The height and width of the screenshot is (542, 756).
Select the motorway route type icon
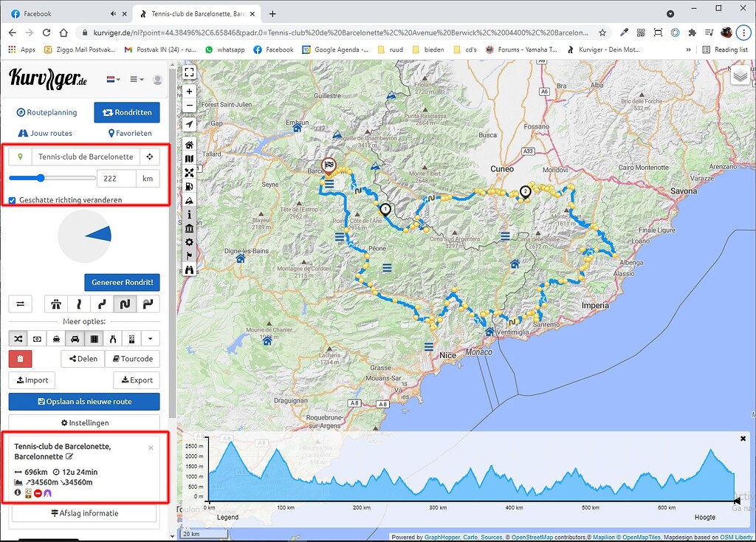point(55,303)
